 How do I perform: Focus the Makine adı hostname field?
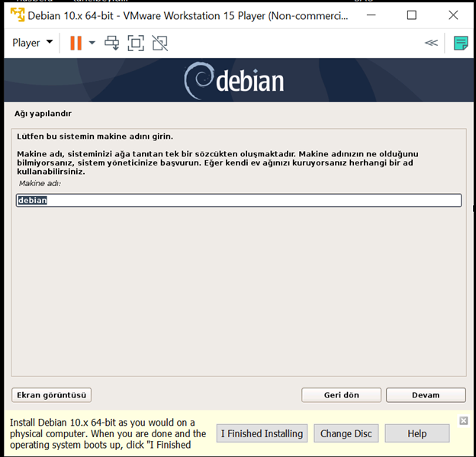pyautogui.click(x=239, y=201)
